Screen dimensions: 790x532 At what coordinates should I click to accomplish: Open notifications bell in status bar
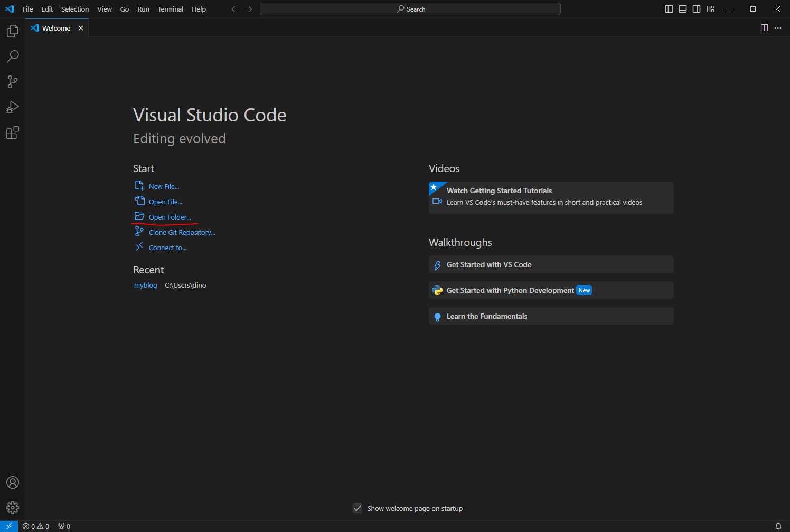tap(778, 526)
